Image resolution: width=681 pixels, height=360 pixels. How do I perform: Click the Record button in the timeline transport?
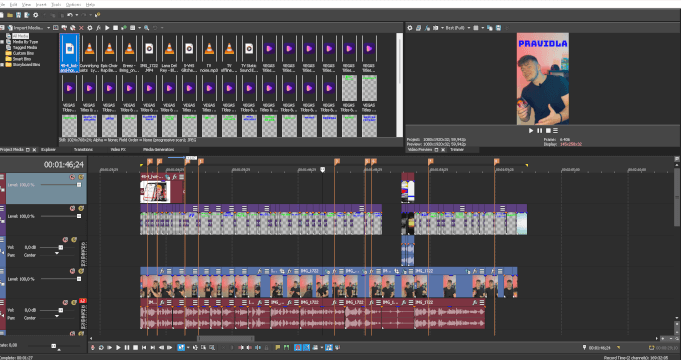pyautogui.click(x=93, y=347)
